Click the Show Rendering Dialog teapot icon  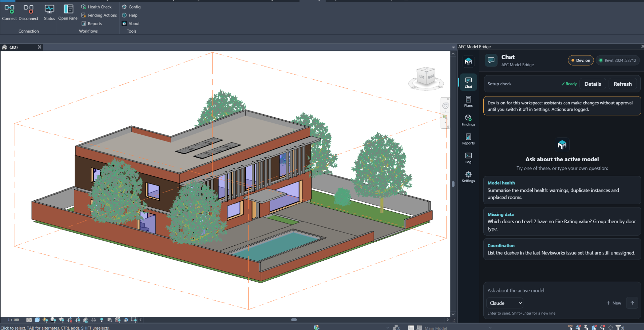click(x=61, y=320)
